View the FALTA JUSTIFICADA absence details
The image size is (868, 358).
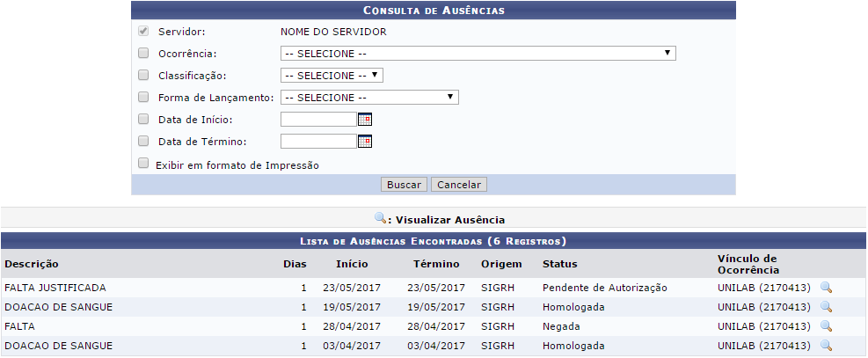[x=826, y=288]
